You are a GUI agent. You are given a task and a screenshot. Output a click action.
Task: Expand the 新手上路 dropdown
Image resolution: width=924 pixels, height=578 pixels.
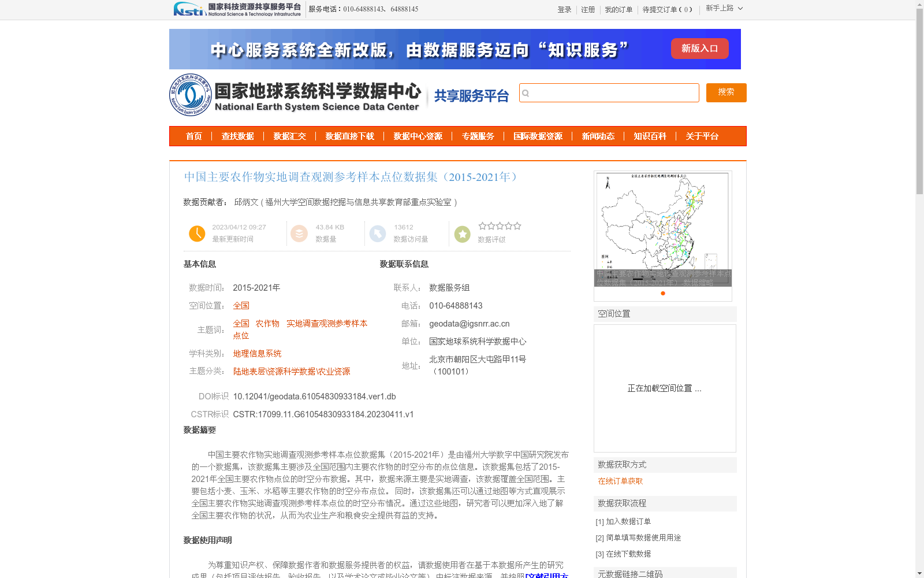[724, 8]
